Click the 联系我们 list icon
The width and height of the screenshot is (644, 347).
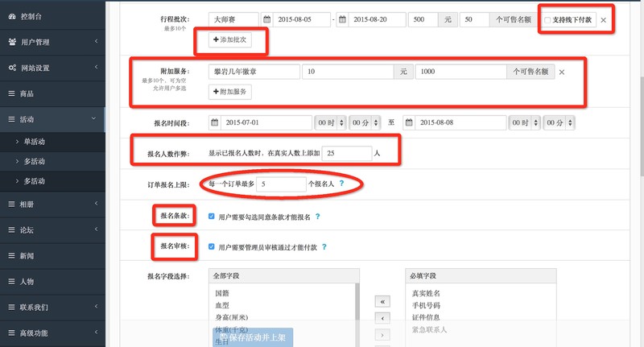coord(11,308)
